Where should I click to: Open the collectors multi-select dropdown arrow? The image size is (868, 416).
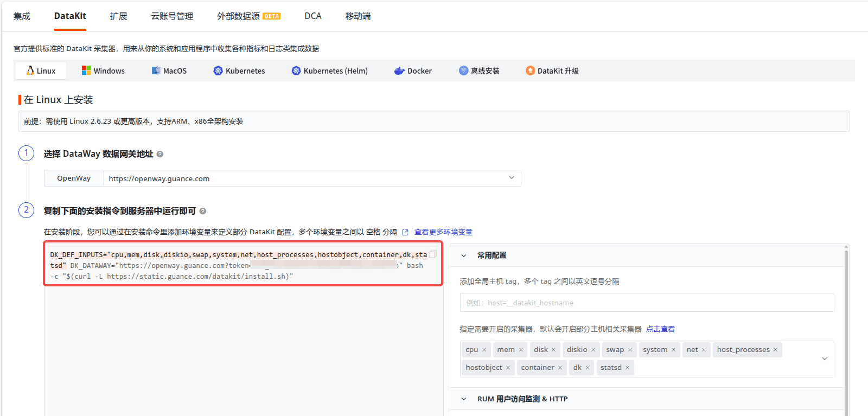coord(824,359)
